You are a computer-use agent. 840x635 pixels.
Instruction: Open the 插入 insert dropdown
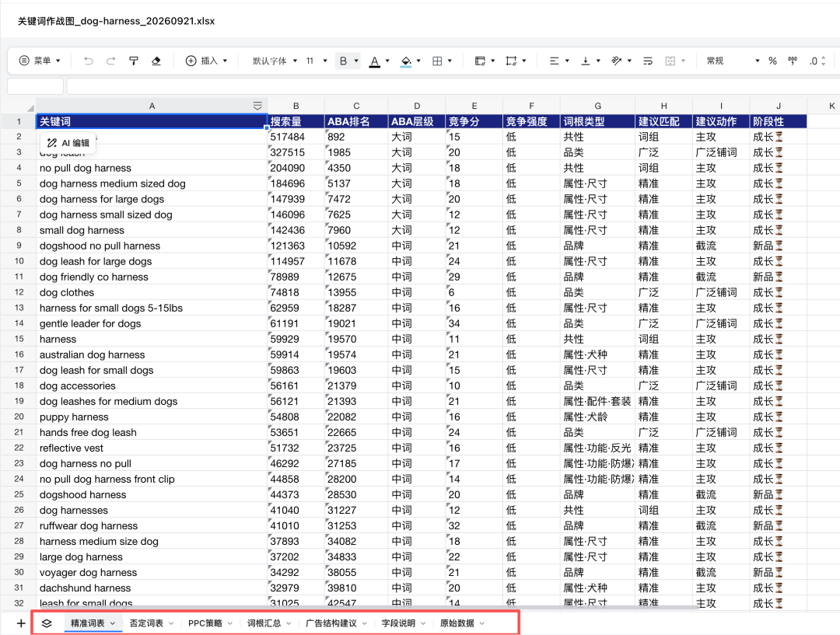206,61
